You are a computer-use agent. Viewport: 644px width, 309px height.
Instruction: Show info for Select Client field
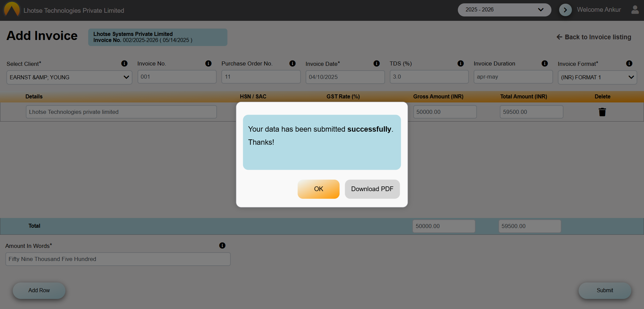[124, 63]
